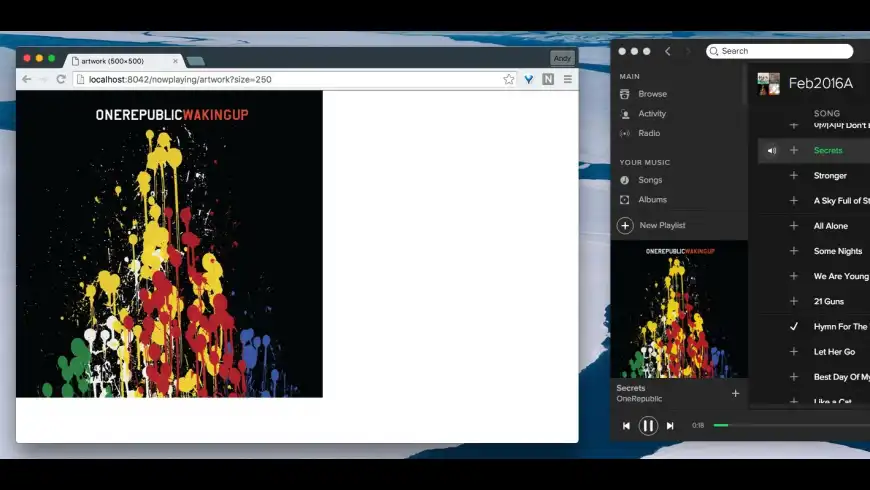
Task: Add A Sky Full of Stars with plus
Action: click(794, 200)
